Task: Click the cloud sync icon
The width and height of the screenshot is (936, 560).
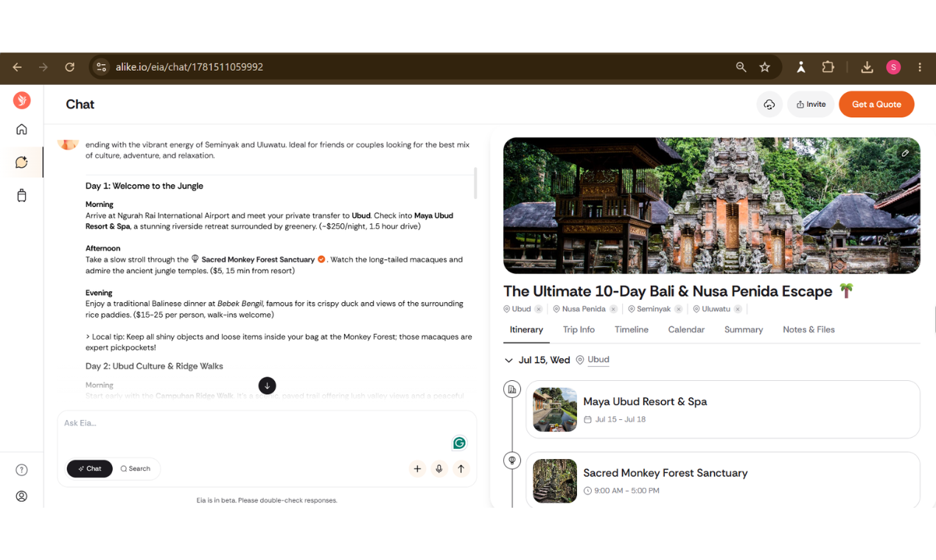Action: [769, 105]
